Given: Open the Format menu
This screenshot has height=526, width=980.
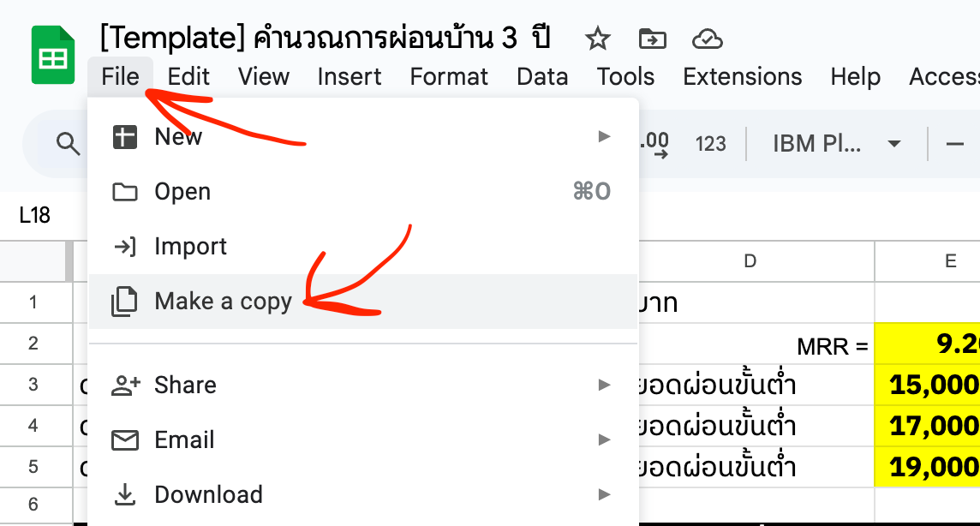Looking at the screenshot, I should tap(449, 77).
